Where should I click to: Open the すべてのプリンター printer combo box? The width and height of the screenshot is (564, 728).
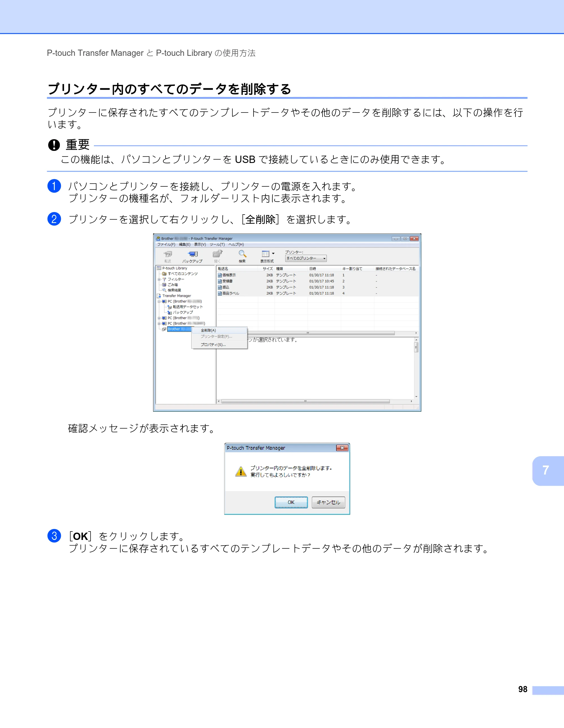click(306, 258)
